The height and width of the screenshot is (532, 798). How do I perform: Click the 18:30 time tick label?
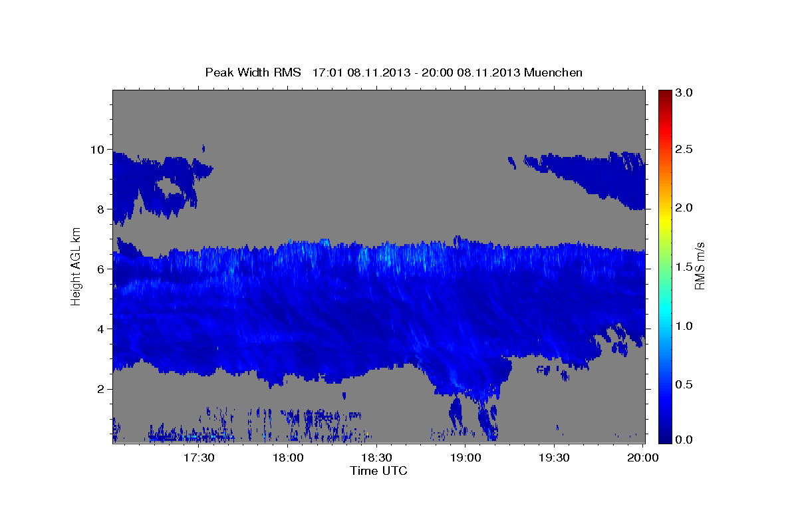click(x=376, y=458)
